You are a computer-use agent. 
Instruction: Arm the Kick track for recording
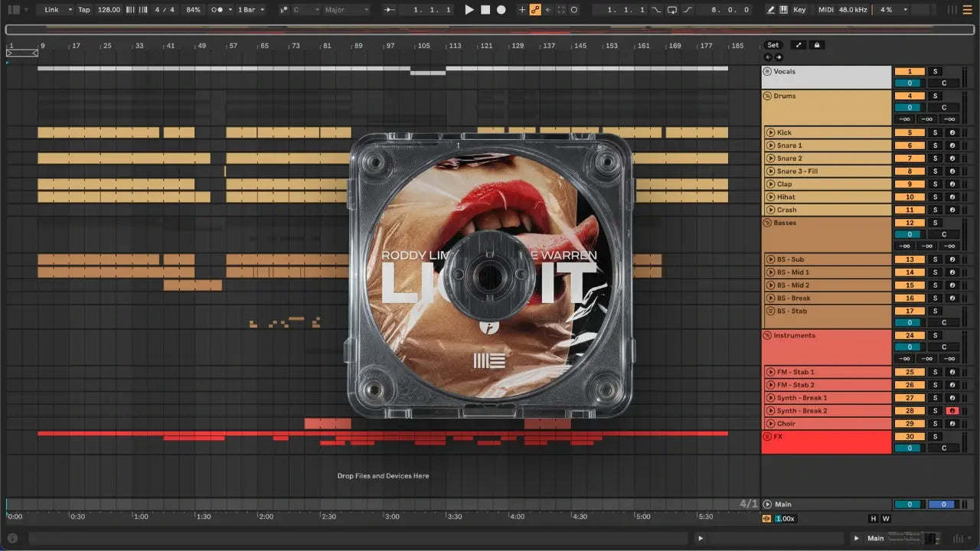(953, 133)
